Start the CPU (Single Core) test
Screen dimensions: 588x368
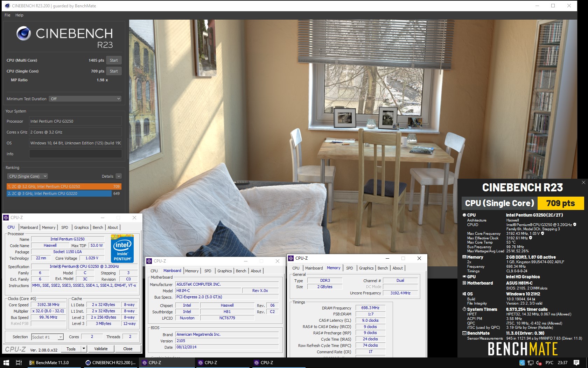(114, 71)
